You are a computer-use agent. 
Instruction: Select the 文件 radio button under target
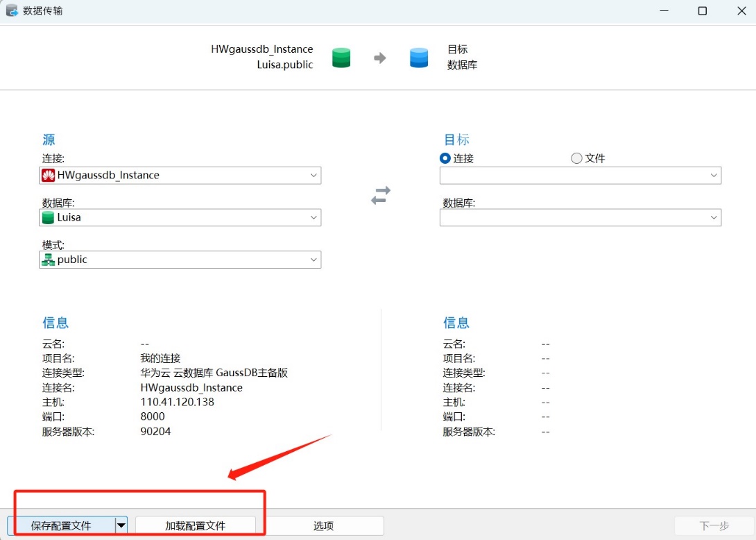point(576,158)
